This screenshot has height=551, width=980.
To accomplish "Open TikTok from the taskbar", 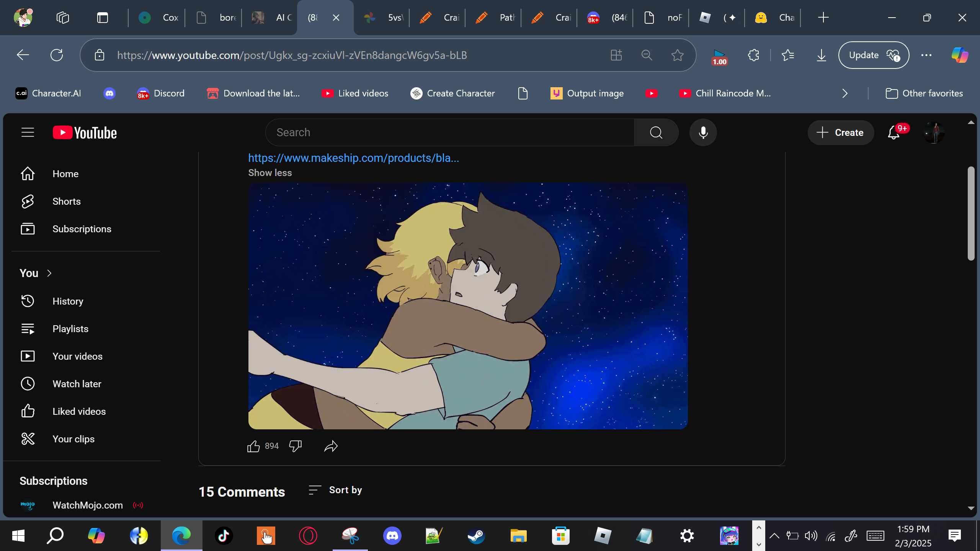I will [x=224, y=536].
